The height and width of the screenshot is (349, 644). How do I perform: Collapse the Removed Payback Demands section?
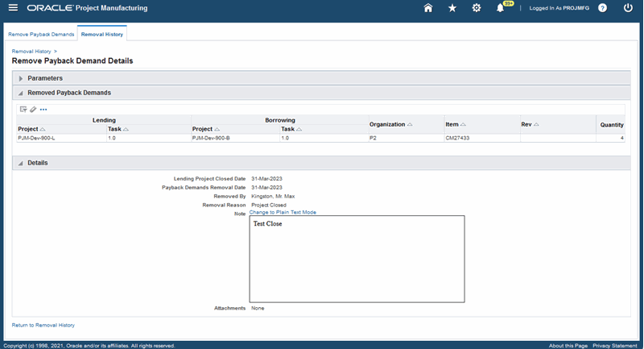point(21,93)
